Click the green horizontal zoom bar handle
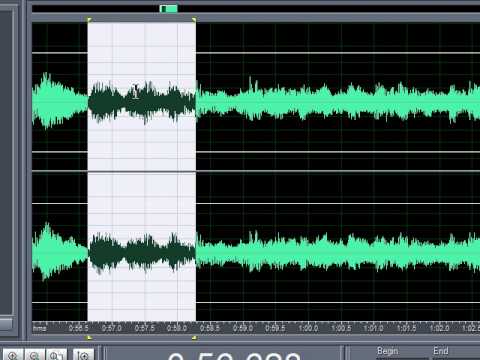This screenshot has height=360, width=480. click(x=169, y=9)
